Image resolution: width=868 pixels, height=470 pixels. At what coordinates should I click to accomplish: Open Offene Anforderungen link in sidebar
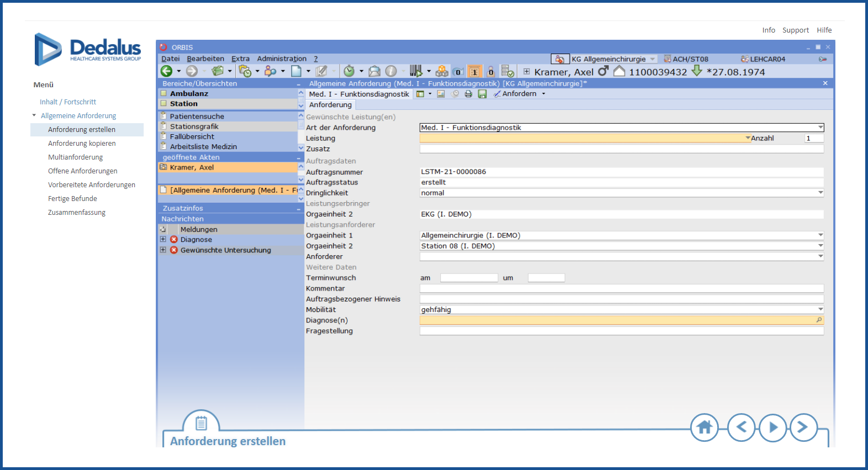[x=82, y=171]
